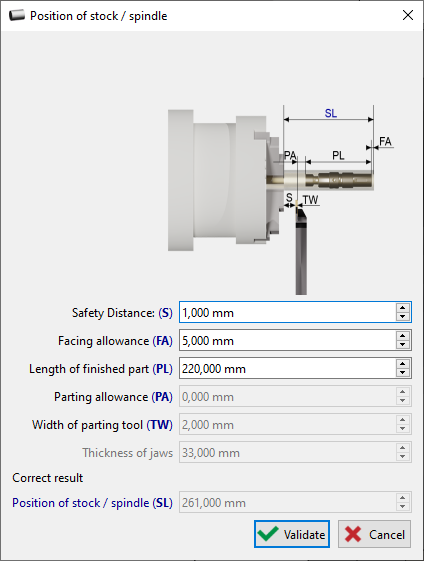Click the FA dimension label in diagram
This screenshot has width=424, height=561.
point(385,142)
